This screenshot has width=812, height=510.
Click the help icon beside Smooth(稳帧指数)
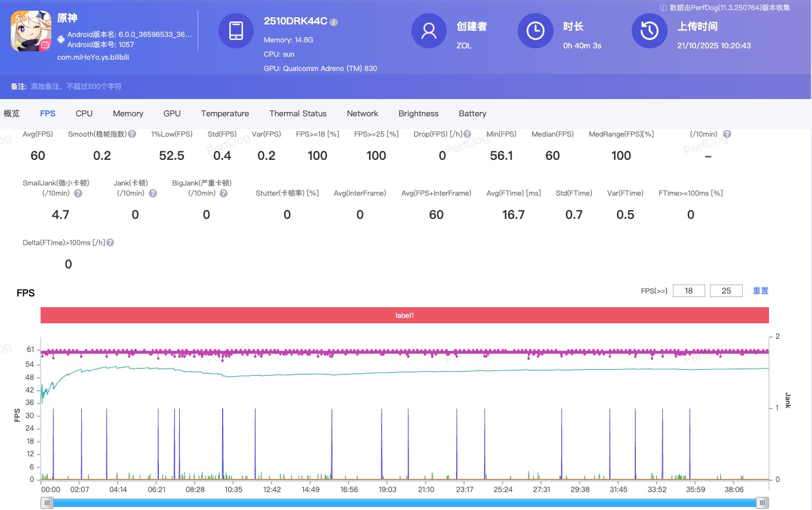(x=133, y=134)
